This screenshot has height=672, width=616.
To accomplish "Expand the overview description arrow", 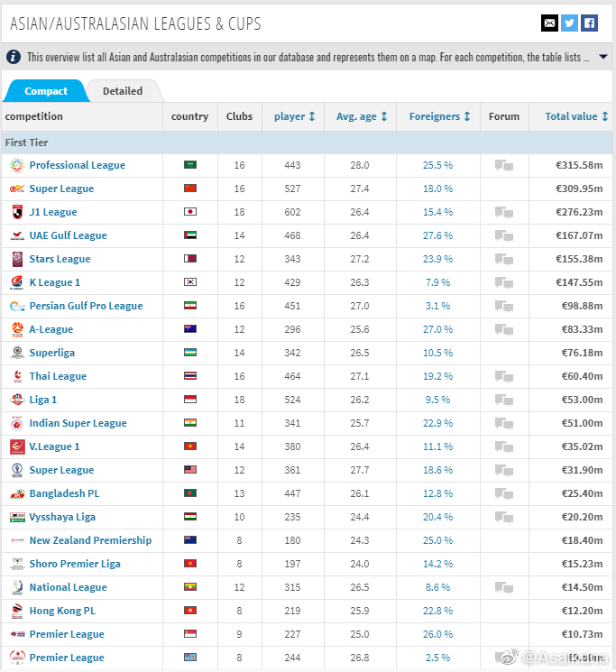I will click(x=602, y=57).
